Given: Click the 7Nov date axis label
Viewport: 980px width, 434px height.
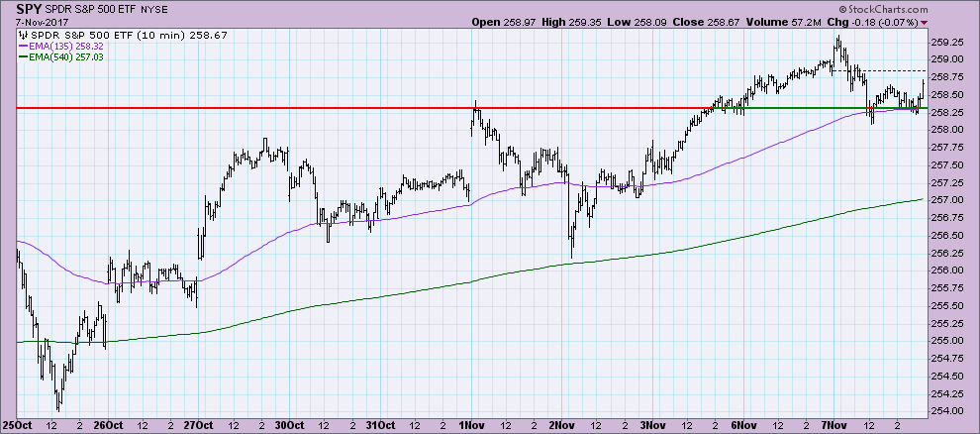Looking at the screenshot, I should pos(836,425).
